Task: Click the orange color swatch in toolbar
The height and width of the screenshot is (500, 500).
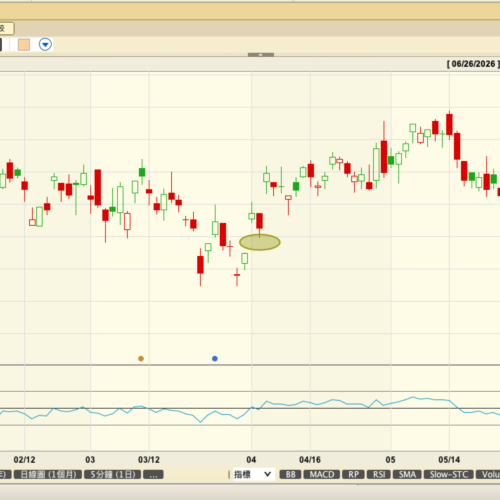Action: (24, 44)
